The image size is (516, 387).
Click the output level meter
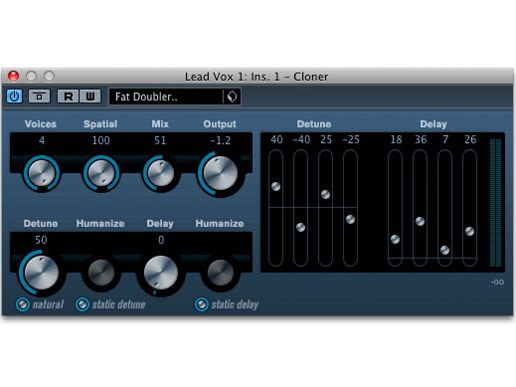(x=495, y=203)
